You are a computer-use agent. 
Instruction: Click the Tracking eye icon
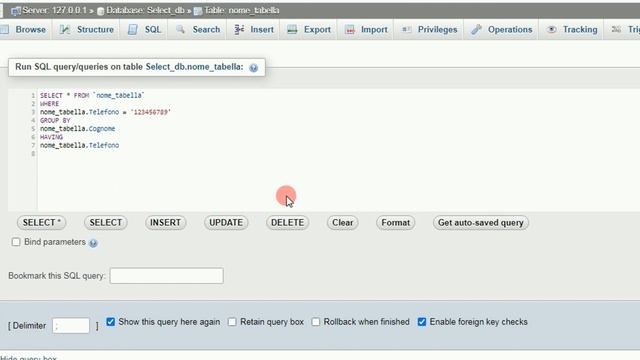click(x=551, y=29)
